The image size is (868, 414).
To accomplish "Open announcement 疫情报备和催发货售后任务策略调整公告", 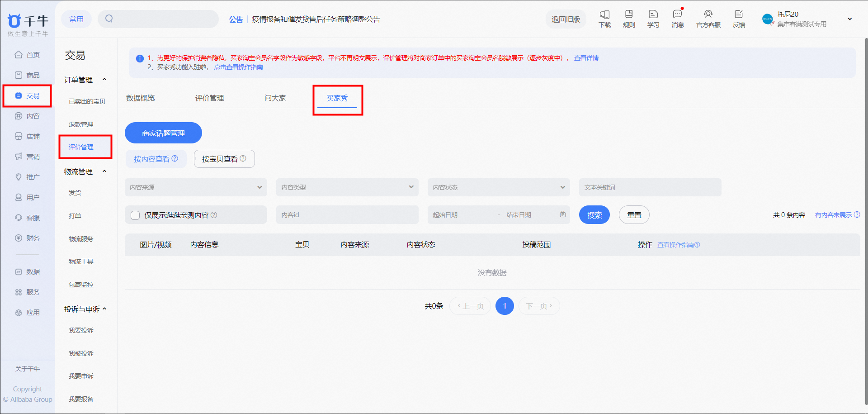I will click(316, 19).
